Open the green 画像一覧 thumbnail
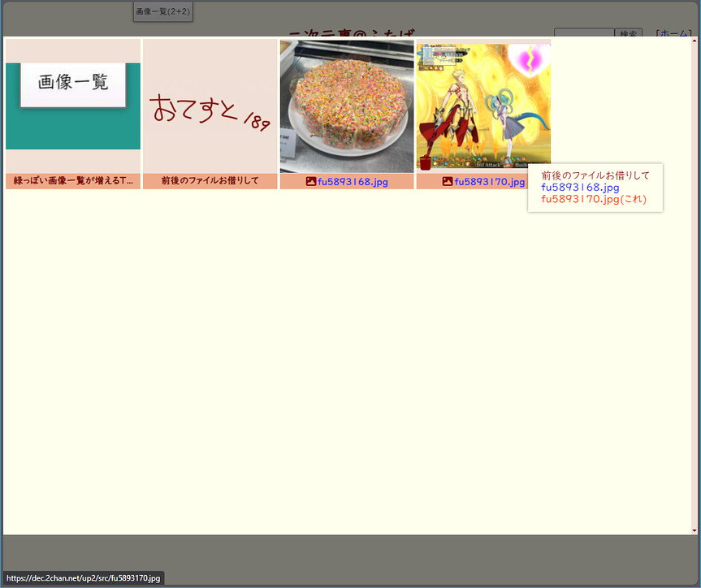The image size is (701, 588). [73, 106]
